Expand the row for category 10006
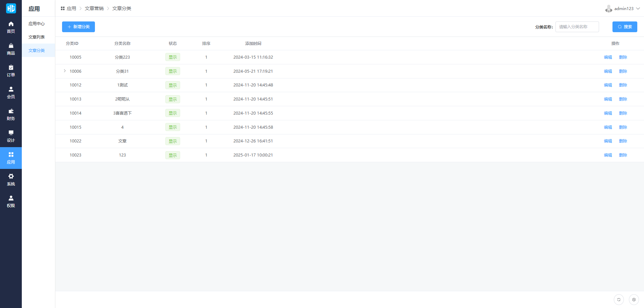 (65, 71)
